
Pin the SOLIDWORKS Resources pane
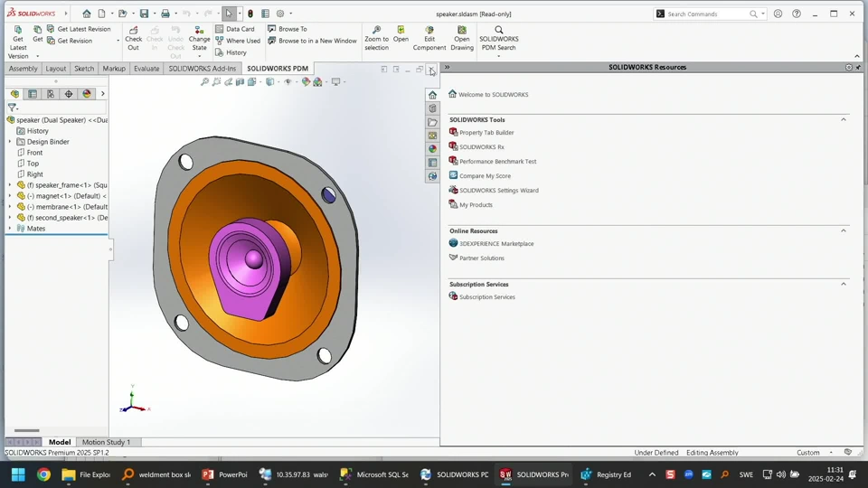(x=858, y=67)
